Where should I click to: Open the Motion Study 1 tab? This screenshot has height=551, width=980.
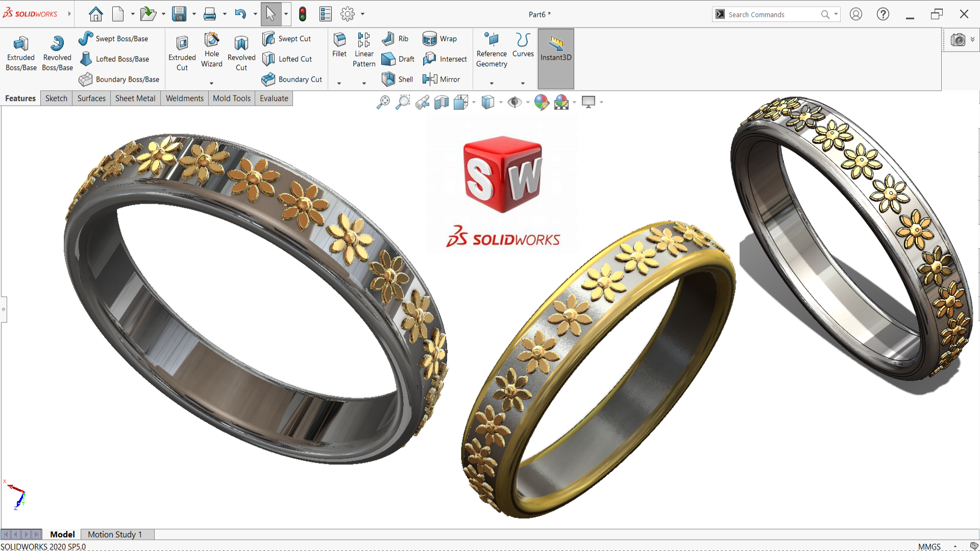point(115,534)
